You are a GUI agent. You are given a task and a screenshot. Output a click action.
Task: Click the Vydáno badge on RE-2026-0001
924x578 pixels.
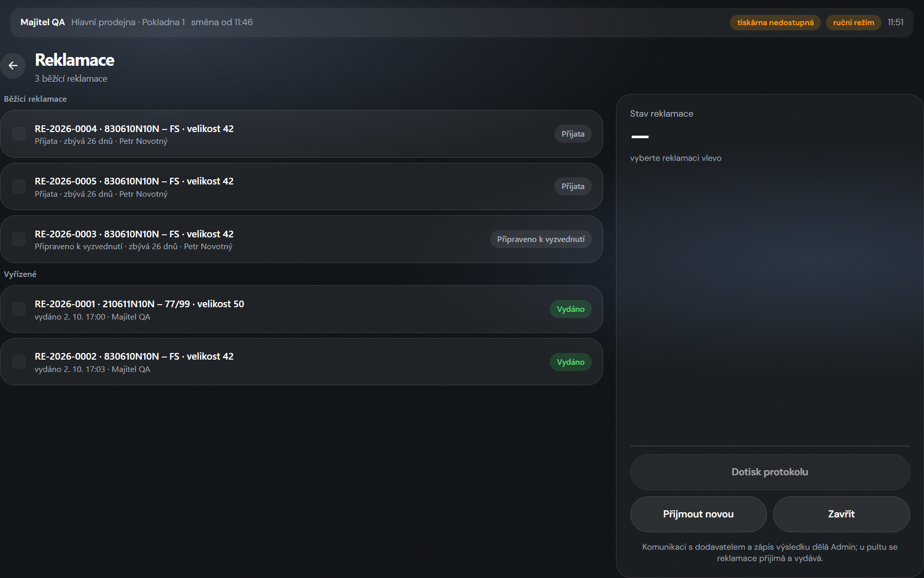pos(571,309)
